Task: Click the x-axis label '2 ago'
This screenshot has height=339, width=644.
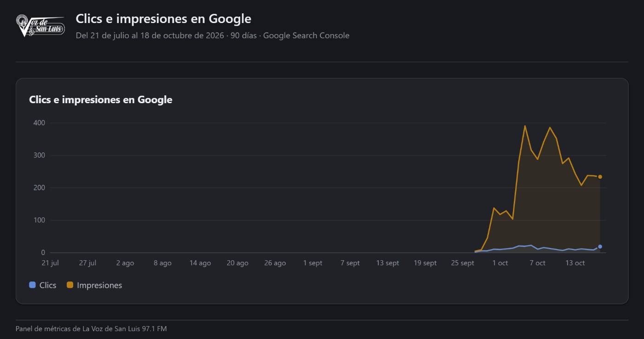Action: [x=125, y=263]
